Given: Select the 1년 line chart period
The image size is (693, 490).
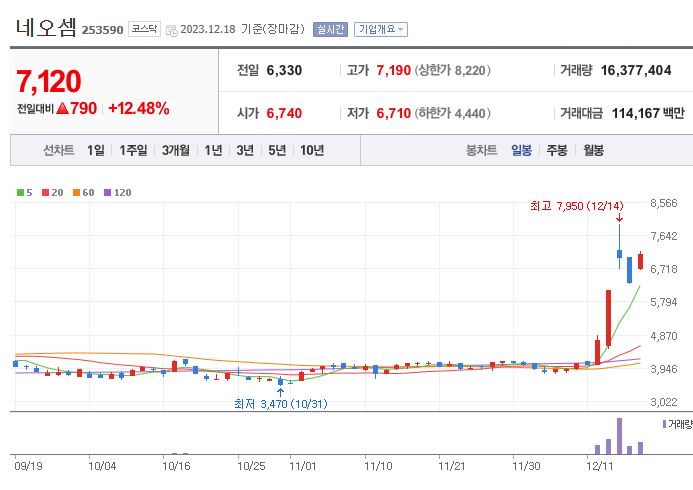Looking at the screenshot, I should (x=213, y=151).
